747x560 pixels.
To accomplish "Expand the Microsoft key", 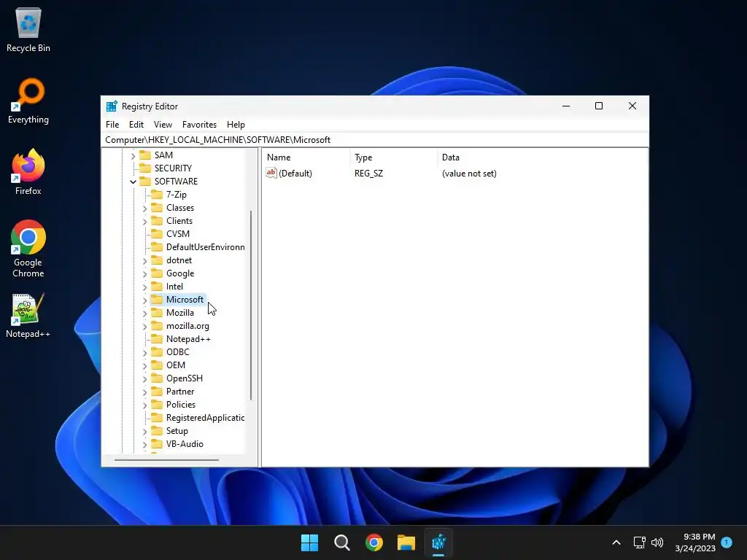I will pos(144,300).
